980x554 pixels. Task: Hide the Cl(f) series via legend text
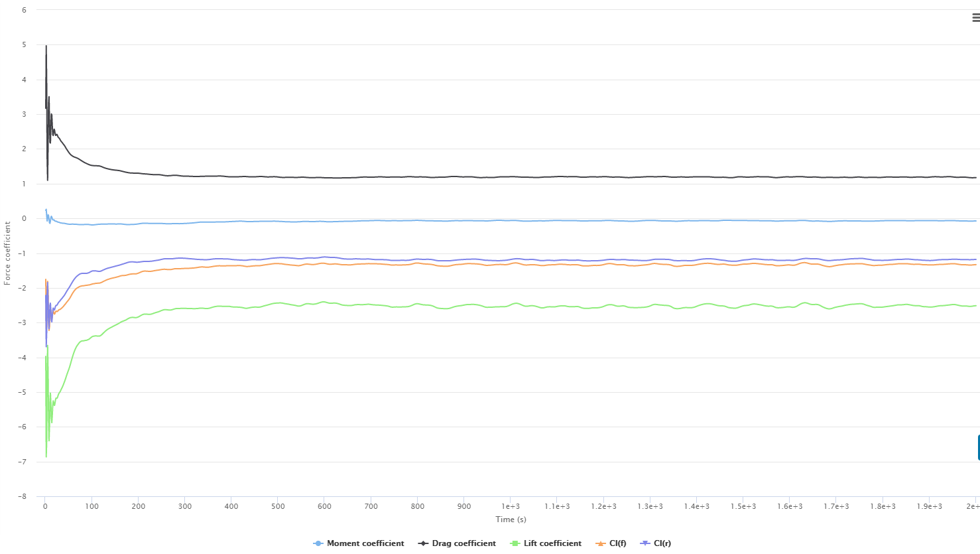(617, 543)
